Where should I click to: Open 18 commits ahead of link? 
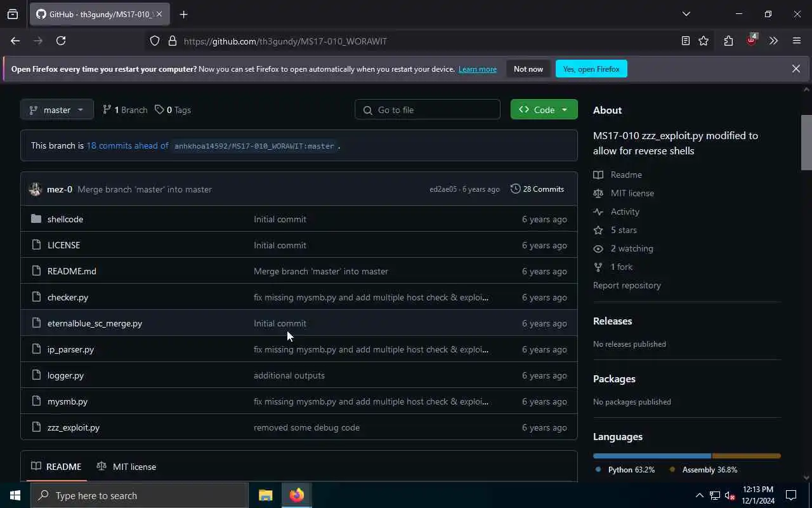click(x=128, y=145)
